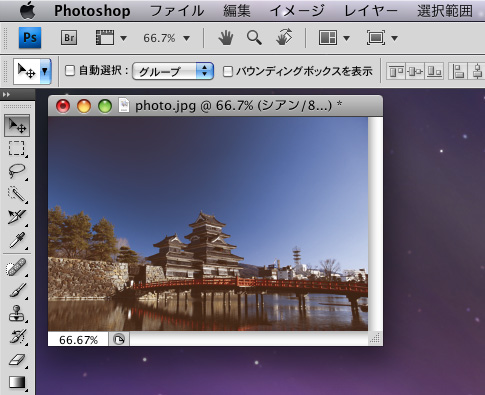Open the 編集 menu
This screenshot has width=485, height=395.
point(237,11)
